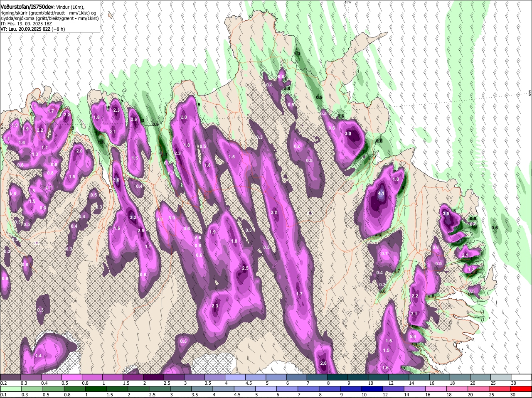Click the (+8 h) forecast offset text
Viewport: 532px width, 398px height.
tap(57, 29)
